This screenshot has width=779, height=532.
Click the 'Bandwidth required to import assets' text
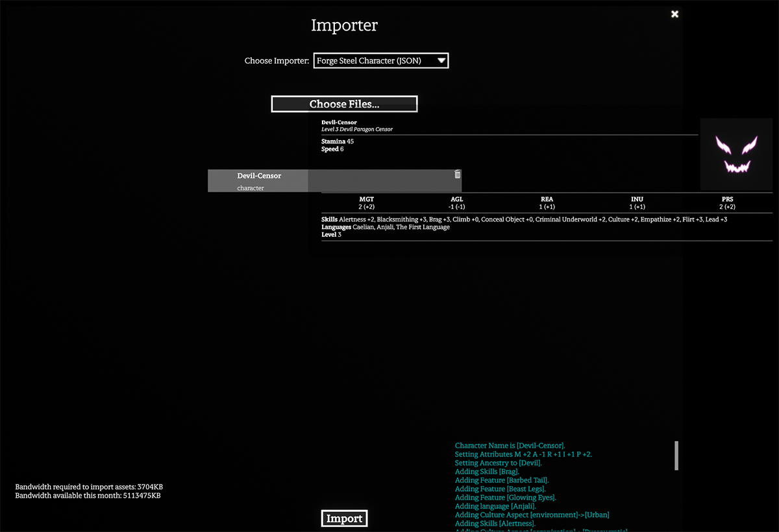click(x=89, y=487)
